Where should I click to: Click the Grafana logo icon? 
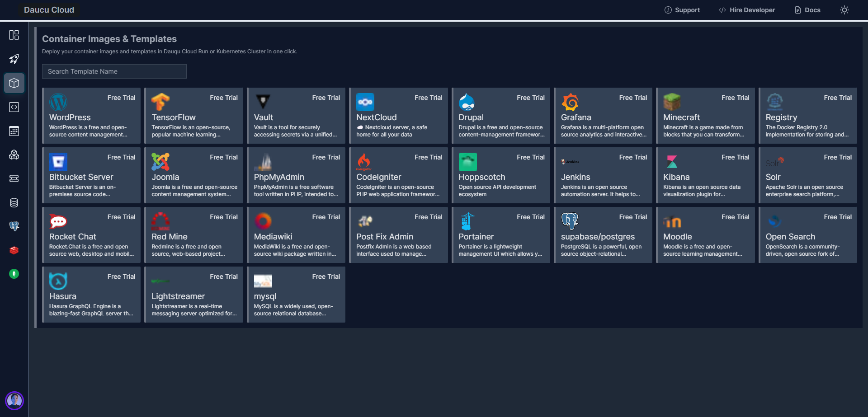click(570, 102)
